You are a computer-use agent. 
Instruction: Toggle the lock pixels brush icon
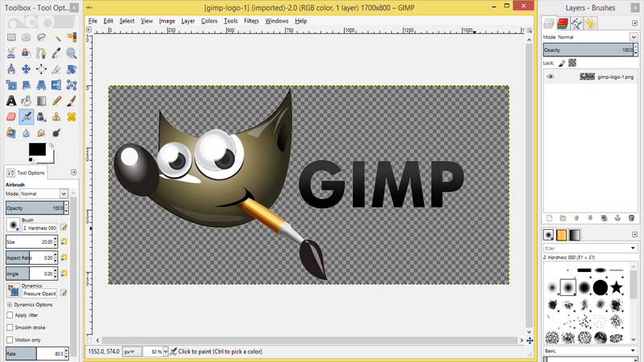coord(561,63)
